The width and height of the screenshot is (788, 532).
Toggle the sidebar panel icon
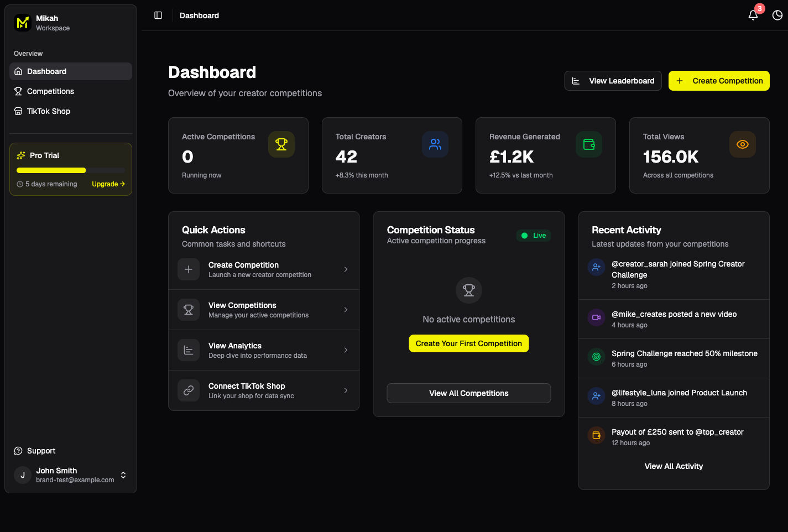pyautogui.click(x=158, y=15)
